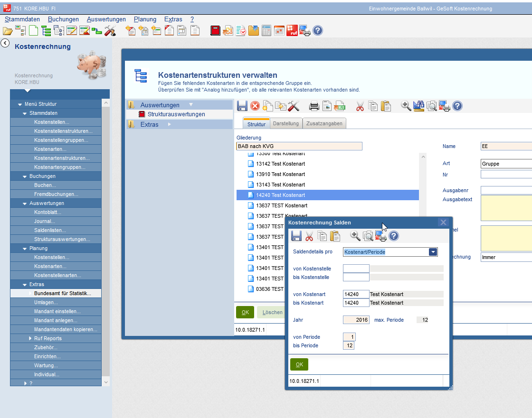This screenshot has height=418, width=532.
Task: Click the screen print icon in structure toolbar
Action: (x=444, y=106)
